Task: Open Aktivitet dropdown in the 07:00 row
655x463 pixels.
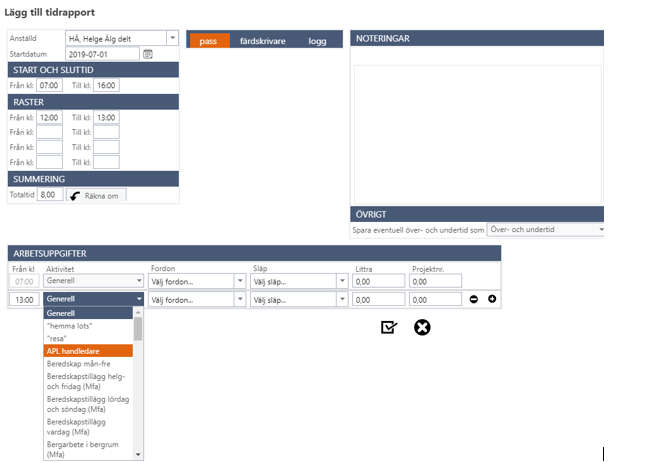Action: pos(94,281)
